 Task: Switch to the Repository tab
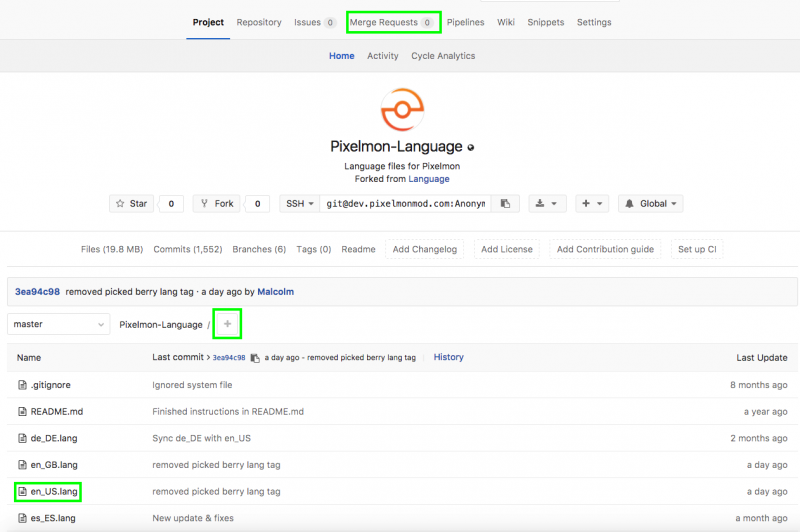[x=259, y=22]
